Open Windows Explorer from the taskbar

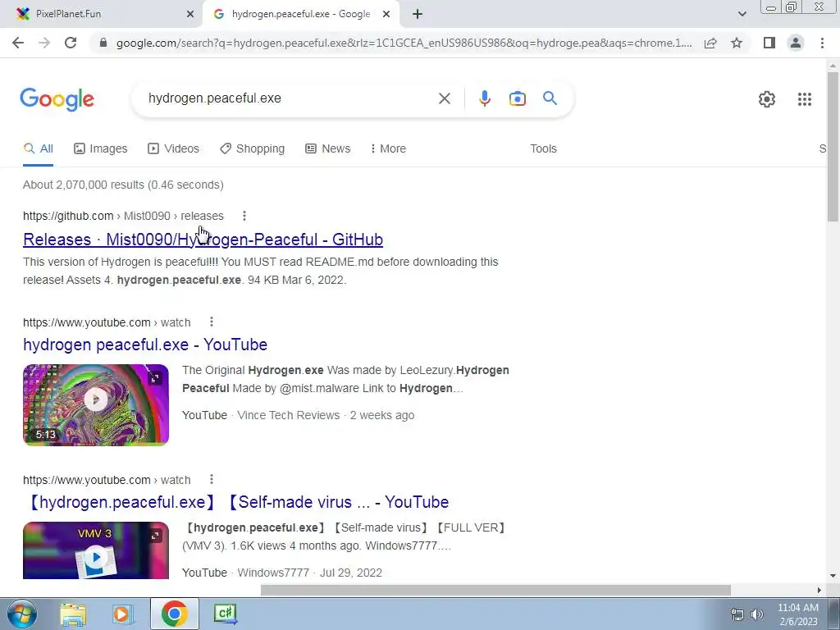click(x=73, y=614)
